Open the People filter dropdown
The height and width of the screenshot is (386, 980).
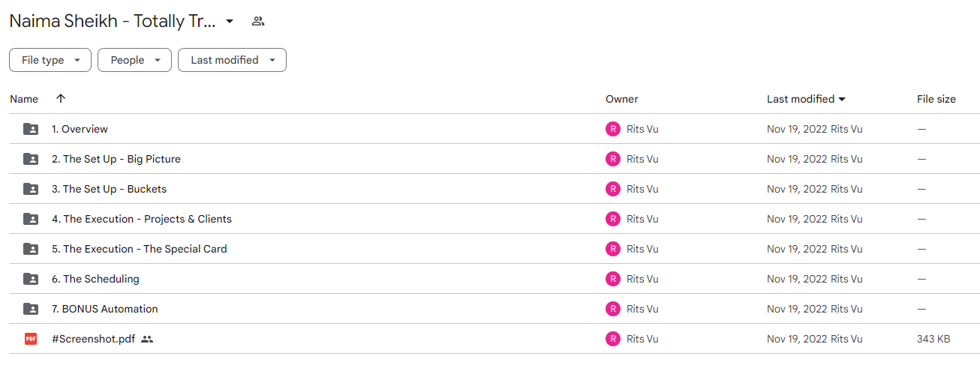click(x=134, y=60)
